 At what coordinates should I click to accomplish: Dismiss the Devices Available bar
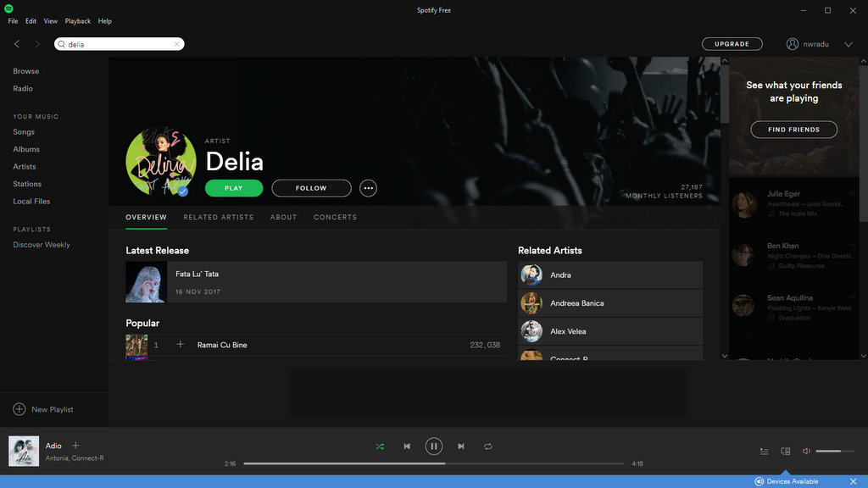click(x=853, y=481)
